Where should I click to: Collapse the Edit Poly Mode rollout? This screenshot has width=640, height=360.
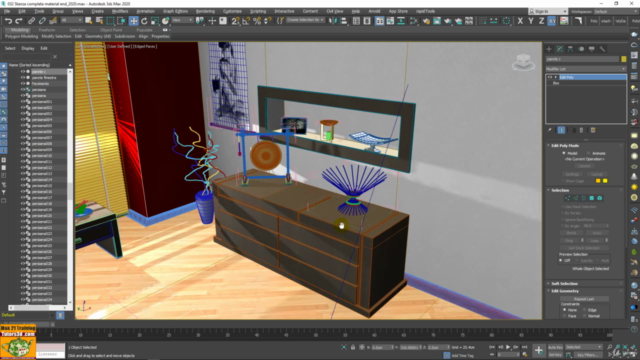[565, 145]
